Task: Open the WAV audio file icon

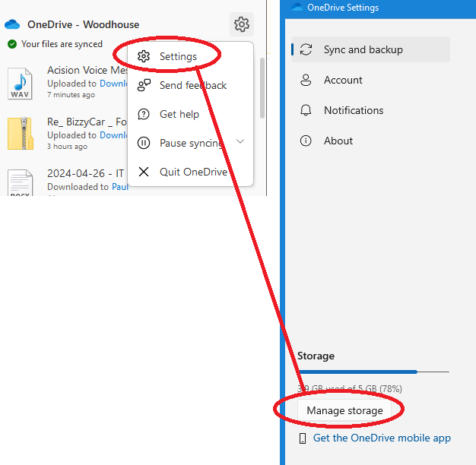Action: [20, 84]
